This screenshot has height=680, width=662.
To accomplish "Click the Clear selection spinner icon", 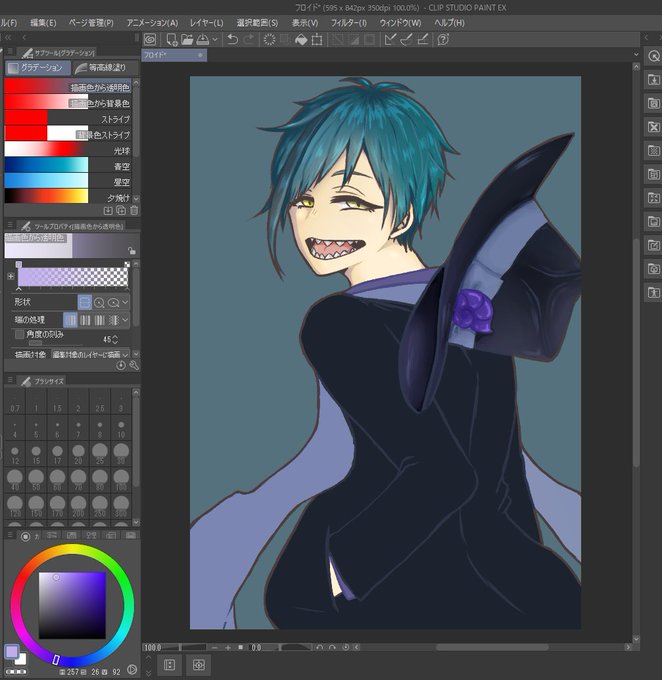I will (x=269, y=40).
